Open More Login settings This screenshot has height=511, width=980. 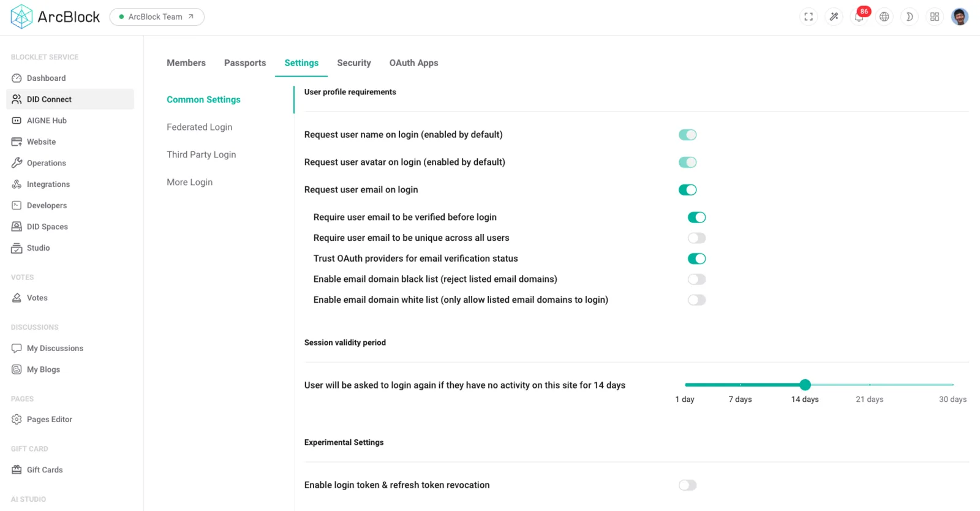tap(190, 182)
